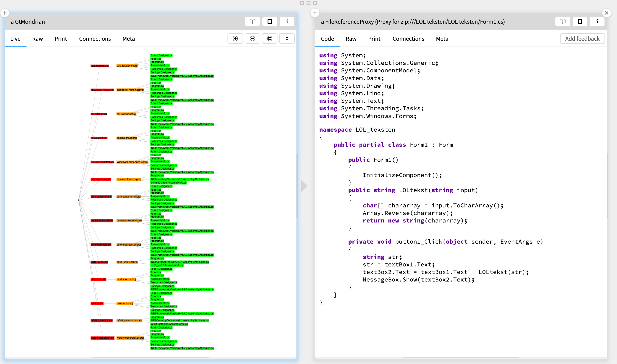Viewport: 617px width, 364px height.
Task: Switch to the Raw tab in GtMondrian
Action: tap(37, 39)
